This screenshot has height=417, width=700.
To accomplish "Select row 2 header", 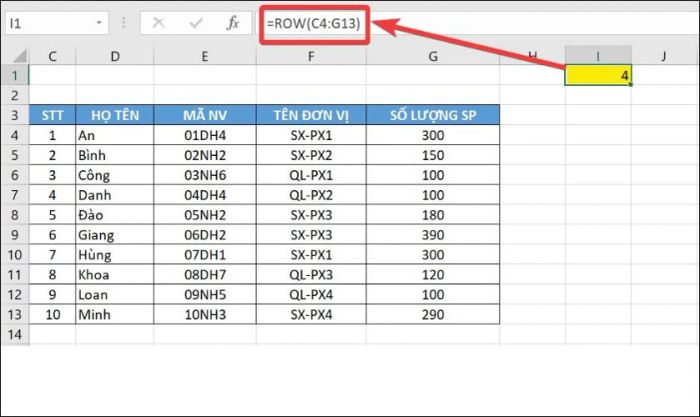I will point(15,95).
